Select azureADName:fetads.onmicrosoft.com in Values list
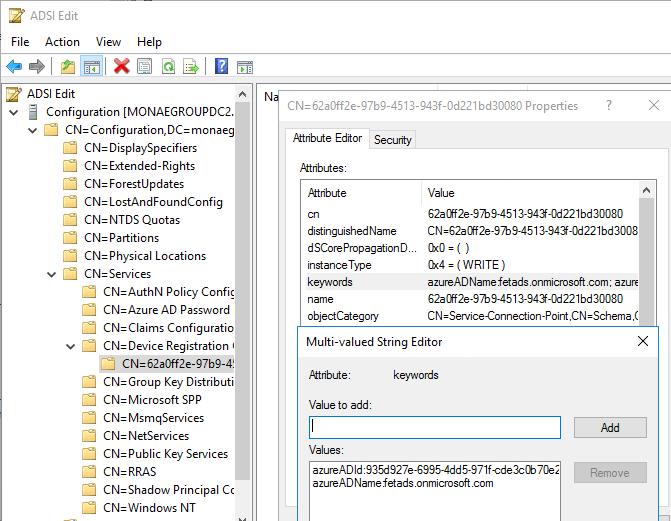The image size is (671, 521). click(403, 483)
